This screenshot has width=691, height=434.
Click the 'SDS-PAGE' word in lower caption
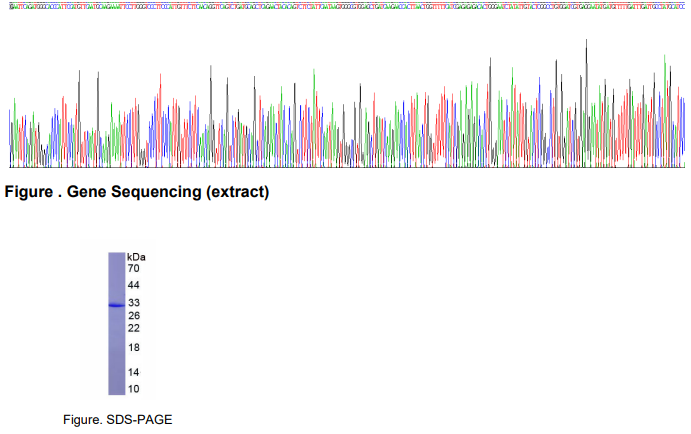pos(139,419)
